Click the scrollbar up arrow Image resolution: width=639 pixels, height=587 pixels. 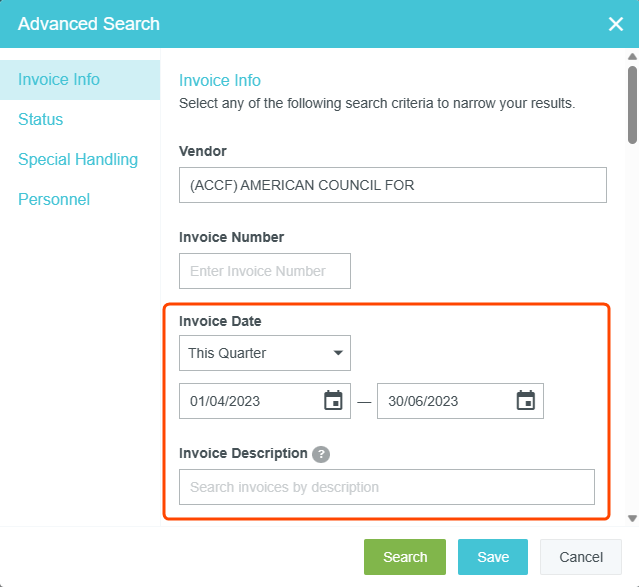pyautogui.click(x=631, y=59)
